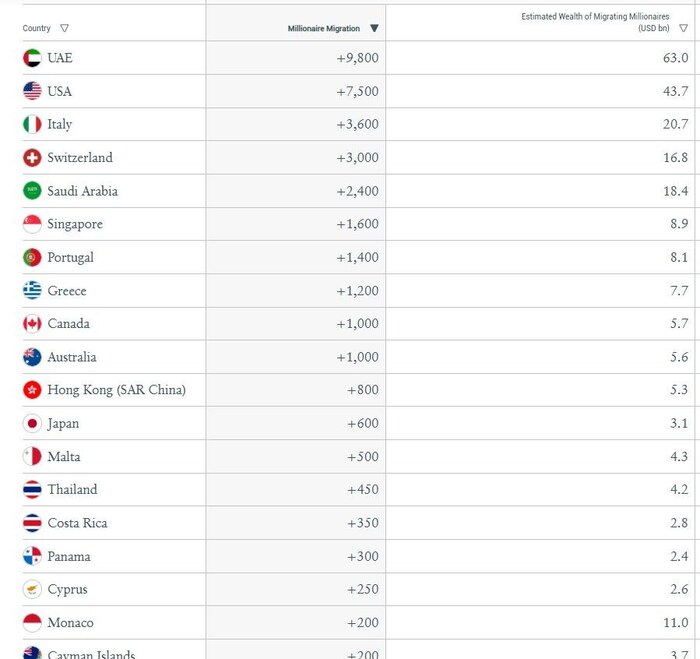Sort by Estimated Wealth arrow
The height and width of the screenshot is (659, 700).
[x=683, y=28]
